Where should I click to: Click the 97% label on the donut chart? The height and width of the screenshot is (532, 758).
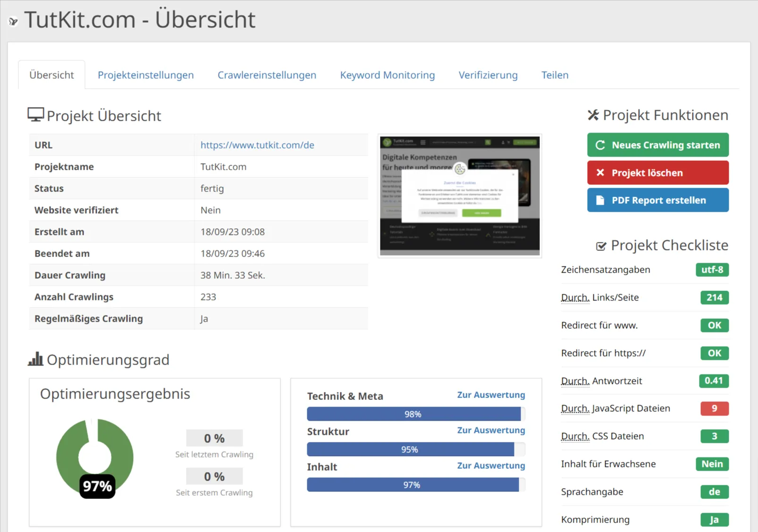pos(97,486)
